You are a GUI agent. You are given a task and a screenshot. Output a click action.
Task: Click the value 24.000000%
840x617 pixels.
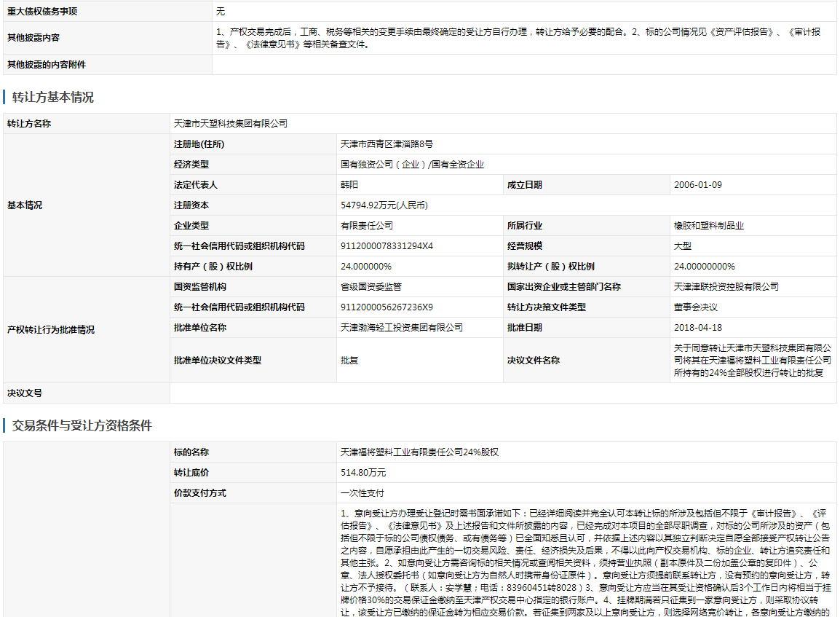366,266
